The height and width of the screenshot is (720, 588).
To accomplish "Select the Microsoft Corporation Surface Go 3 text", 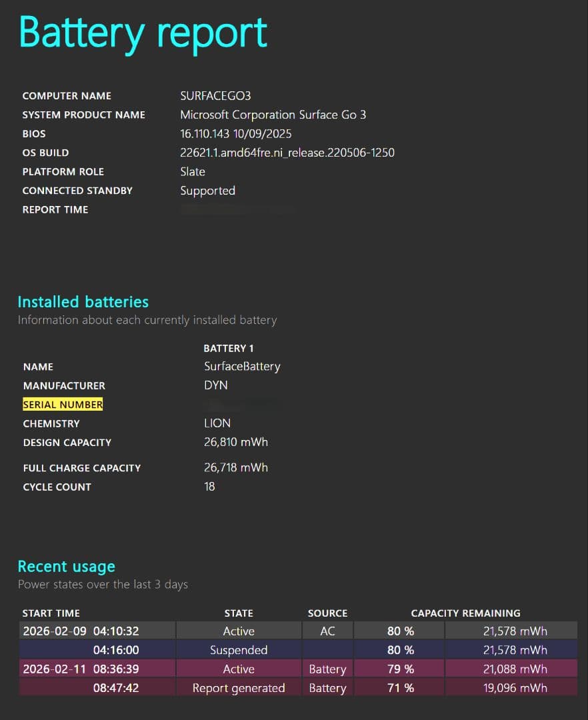I will tap(273, 115).
